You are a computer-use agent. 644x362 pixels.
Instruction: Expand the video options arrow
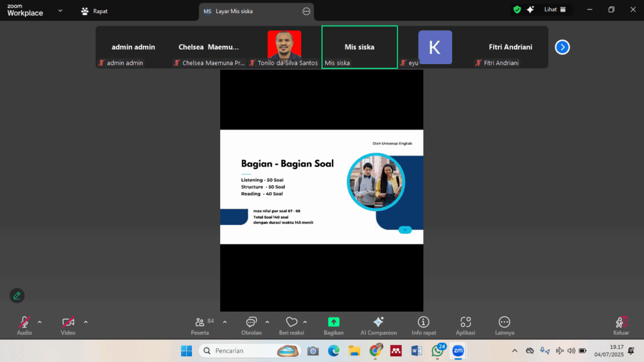pos(86,322)
